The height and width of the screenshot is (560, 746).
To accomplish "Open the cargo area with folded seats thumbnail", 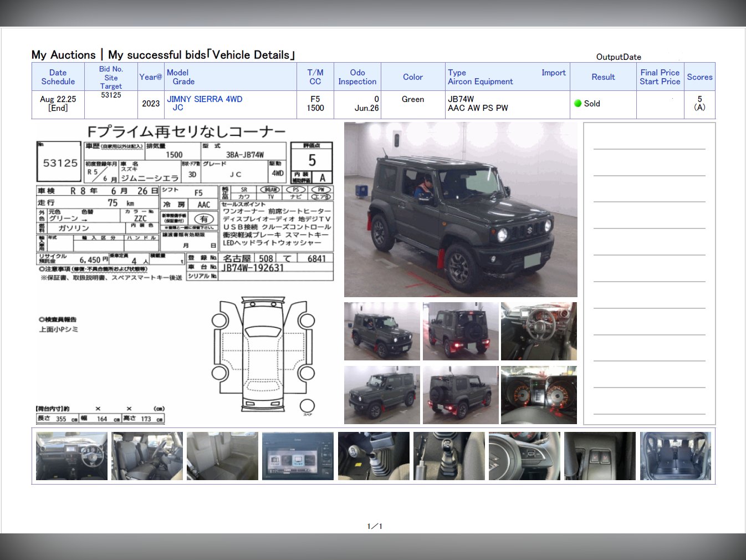I will (675, 456).
